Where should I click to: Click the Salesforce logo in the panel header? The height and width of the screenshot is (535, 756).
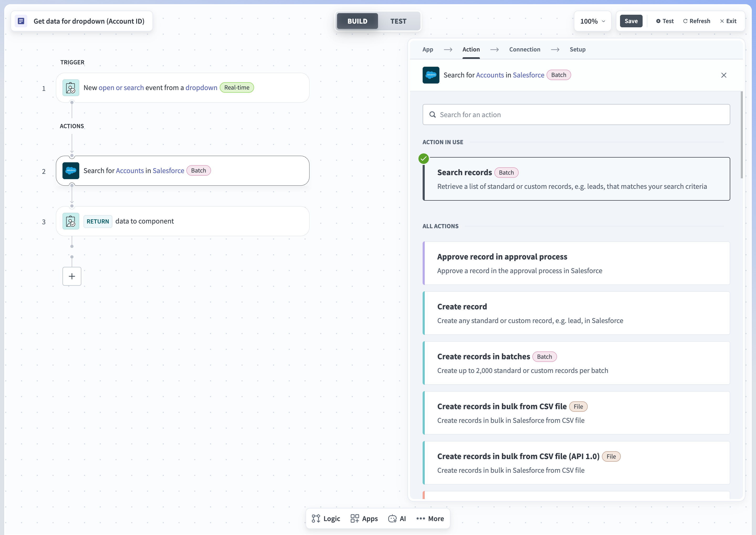click(x=431, y=75)
